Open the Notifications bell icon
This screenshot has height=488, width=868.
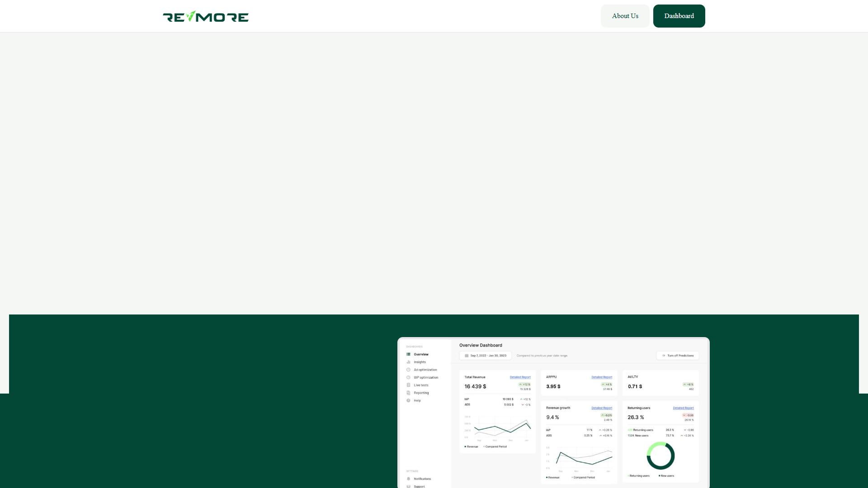(x=408, y=479)
